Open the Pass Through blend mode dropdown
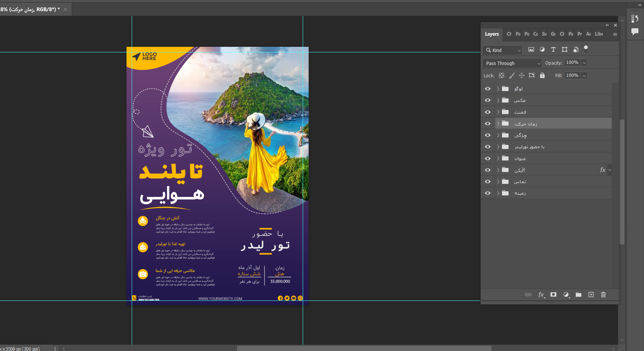 point(512,63)
